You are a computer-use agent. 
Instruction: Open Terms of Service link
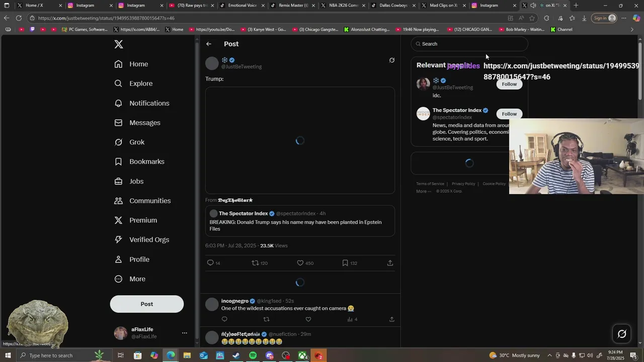(430, 184)
